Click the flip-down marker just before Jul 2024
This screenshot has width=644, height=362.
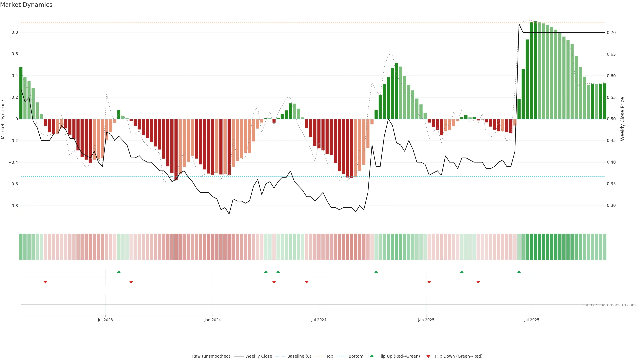307,282
